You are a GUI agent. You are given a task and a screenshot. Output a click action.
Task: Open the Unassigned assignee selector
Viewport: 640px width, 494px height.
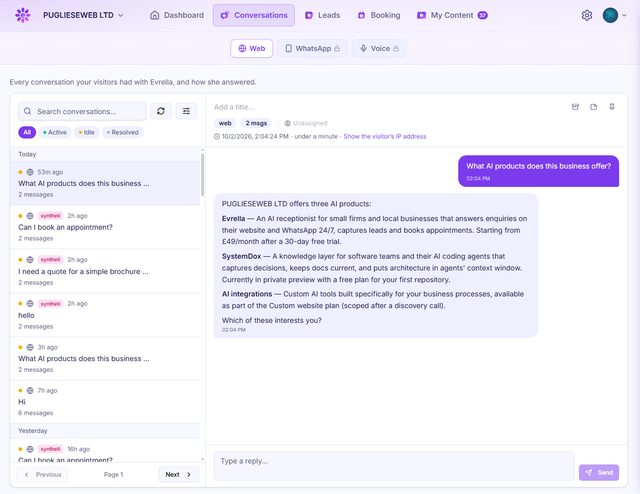coord(306,123)
